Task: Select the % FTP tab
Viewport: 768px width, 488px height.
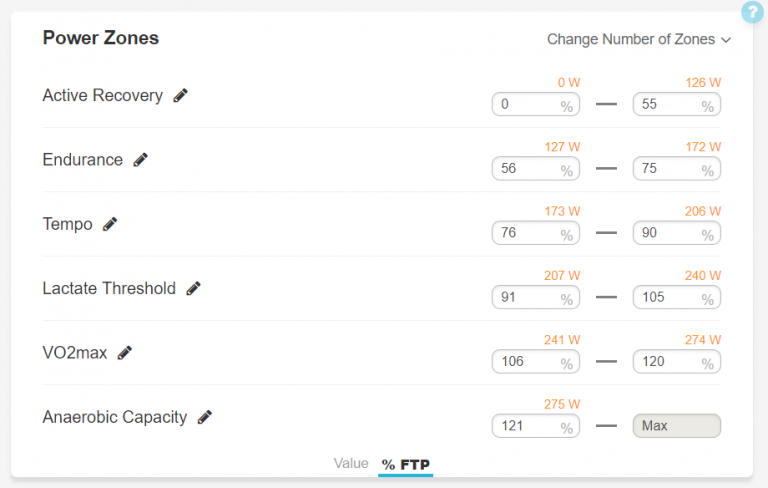Action: pyautogui.click(x=405, y=464)
